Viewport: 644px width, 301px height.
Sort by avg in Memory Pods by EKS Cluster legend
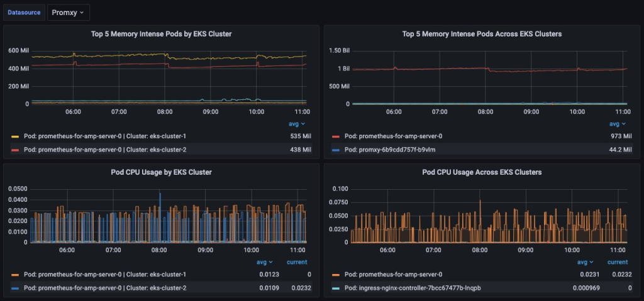[297, 124]
